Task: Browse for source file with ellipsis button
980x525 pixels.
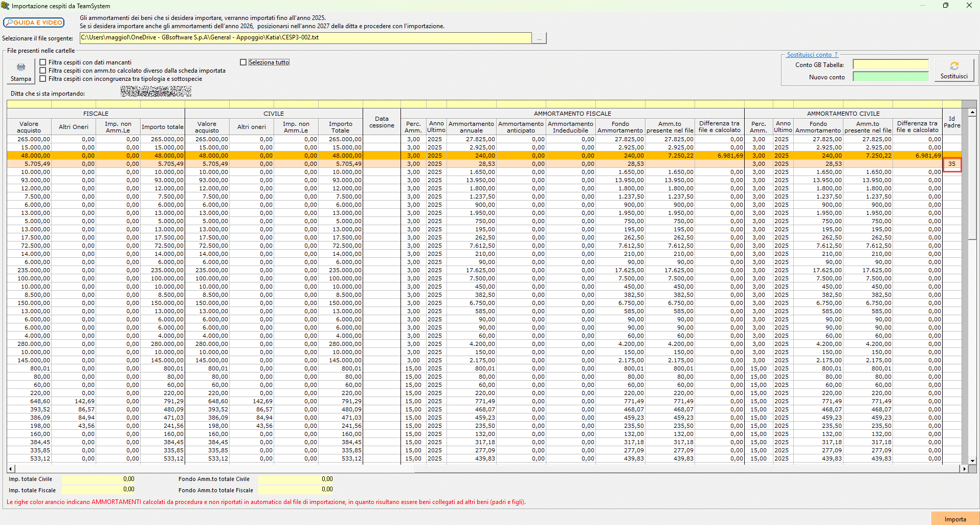Action: click(x=539, y=38)
